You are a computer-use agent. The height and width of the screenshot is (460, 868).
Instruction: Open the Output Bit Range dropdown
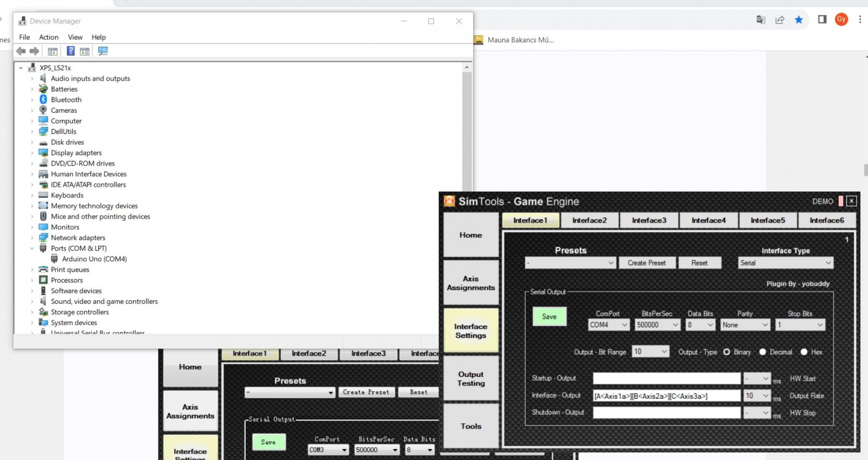click(x=650, y=352)
